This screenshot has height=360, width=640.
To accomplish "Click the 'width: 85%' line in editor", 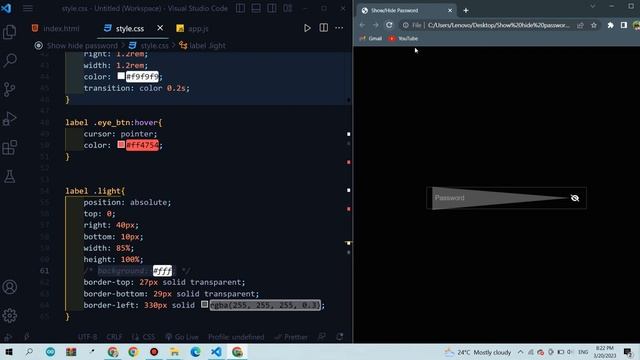I will point(109,248).
